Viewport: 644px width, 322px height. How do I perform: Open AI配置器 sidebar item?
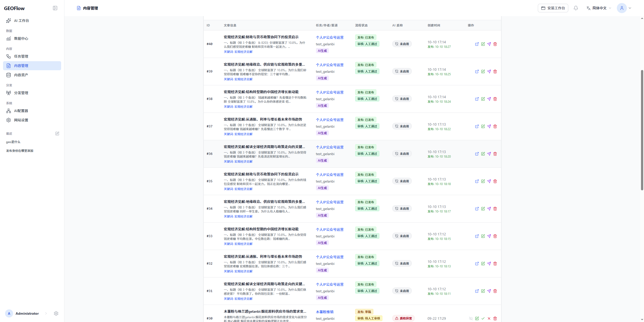point(32,111)
